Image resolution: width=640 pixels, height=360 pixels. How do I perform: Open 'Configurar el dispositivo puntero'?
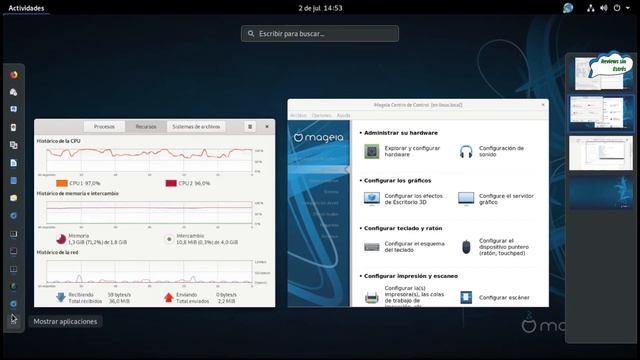click(x=504, y=247)
